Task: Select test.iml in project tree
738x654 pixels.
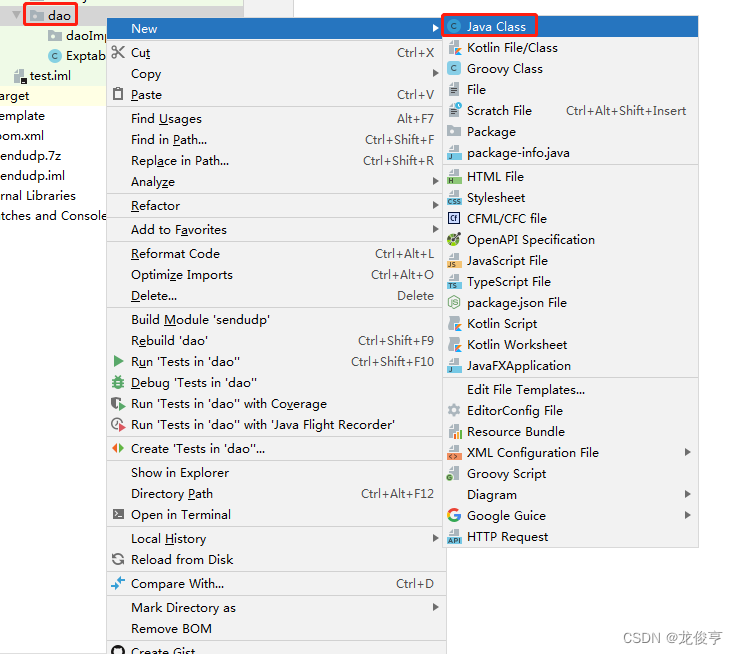Action: [50, 76]
